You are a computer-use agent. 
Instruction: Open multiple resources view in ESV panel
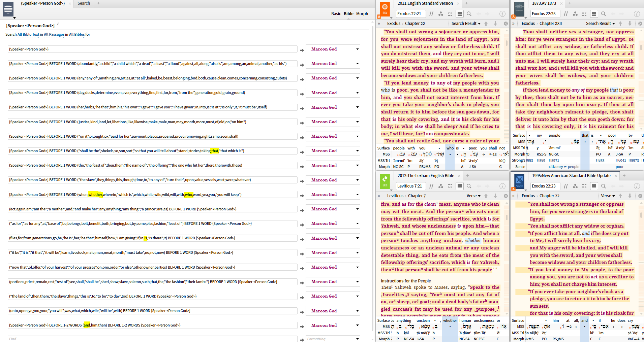coord(450,14)
